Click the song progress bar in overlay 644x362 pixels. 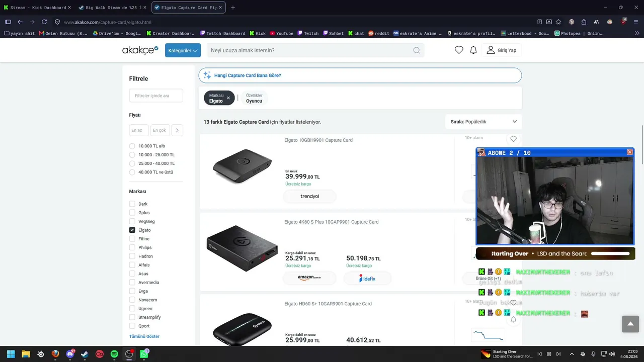(x=610, y=254)
